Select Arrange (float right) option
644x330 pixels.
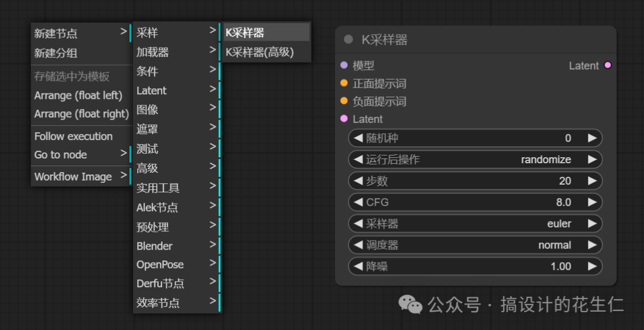[81, 114]
